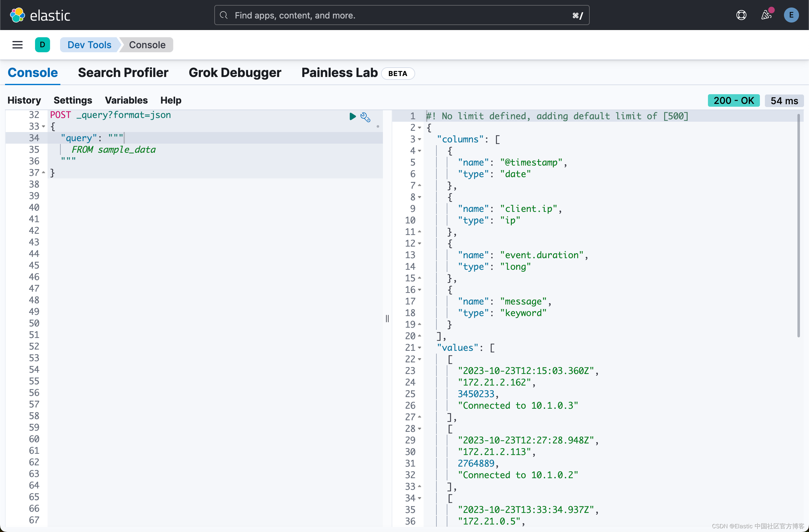809x532 pixels.
Task: Send the request using the green play icon
Action: coord(352,117)
